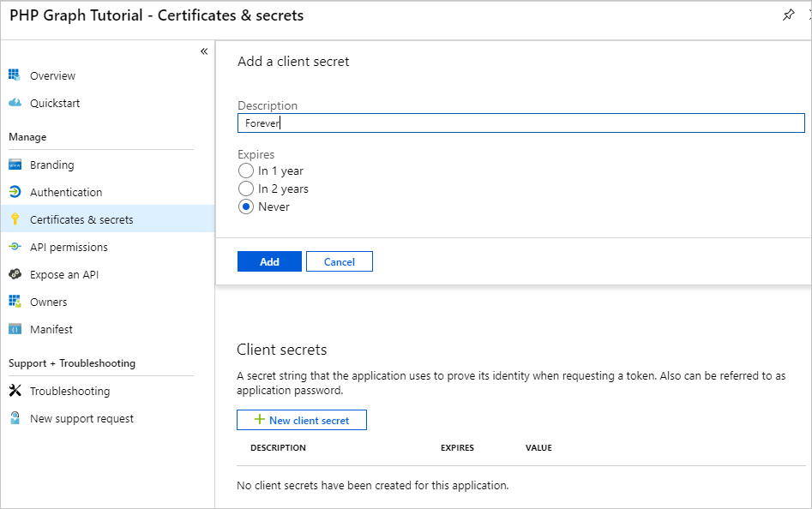Click the Troubleshooting wrench icon
The image size is (812, 509).
(x=15, y=391)
